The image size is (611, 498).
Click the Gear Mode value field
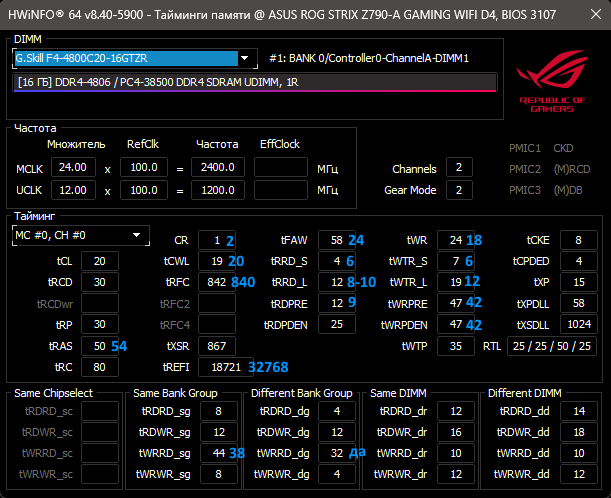point(459,190)
